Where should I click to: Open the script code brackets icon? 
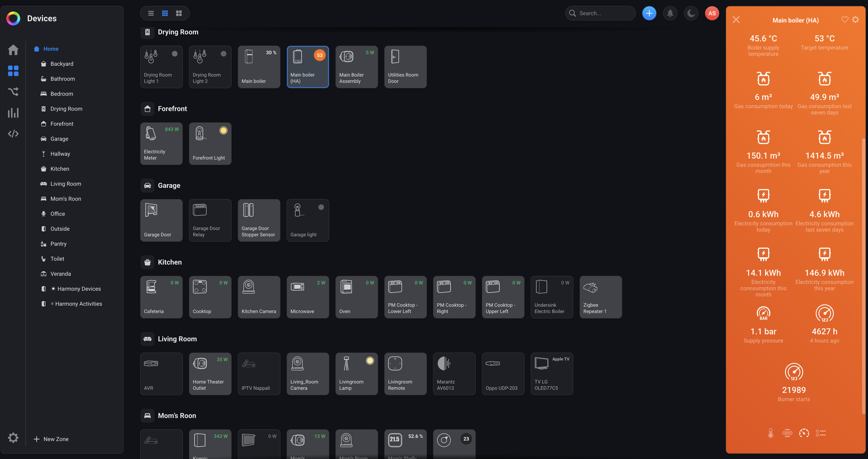click(13, 134)
